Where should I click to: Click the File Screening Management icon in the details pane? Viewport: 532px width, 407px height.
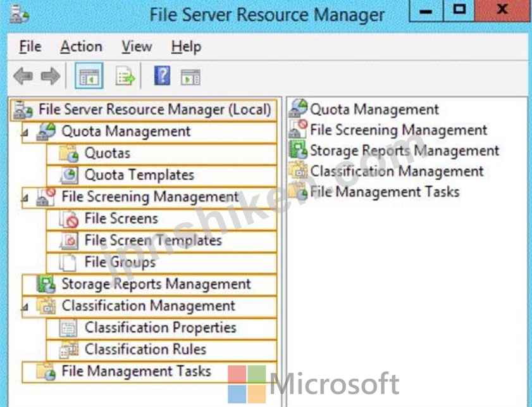point(298,129)
